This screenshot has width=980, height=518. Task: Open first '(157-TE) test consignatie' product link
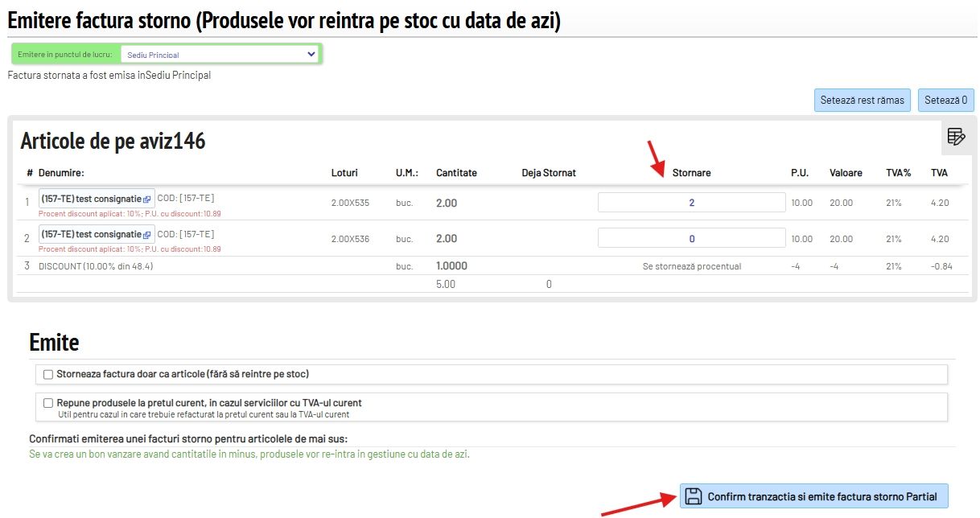[x=90, y=199]
